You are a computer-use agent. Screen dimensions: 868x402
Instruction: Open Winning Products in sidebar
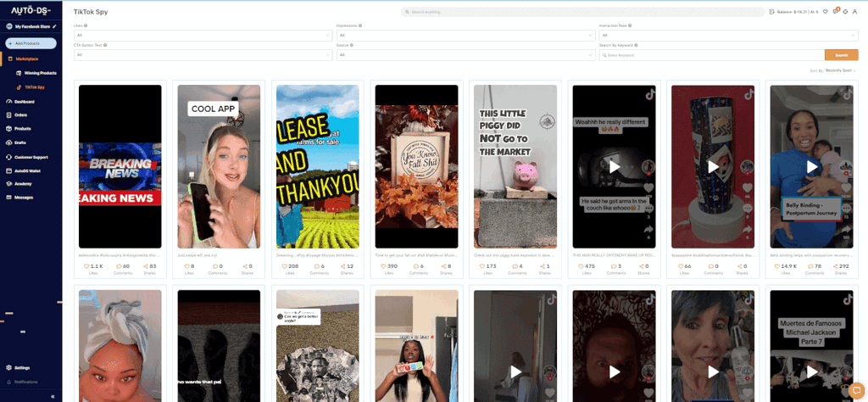pos(41,73)
